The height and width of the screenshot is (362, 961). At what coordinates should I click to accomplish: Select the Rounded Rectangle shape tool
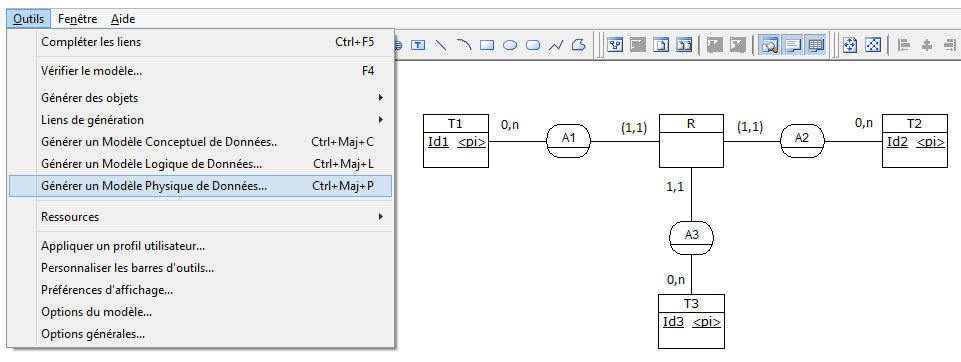pyautogui.click(x=533, y=45)
